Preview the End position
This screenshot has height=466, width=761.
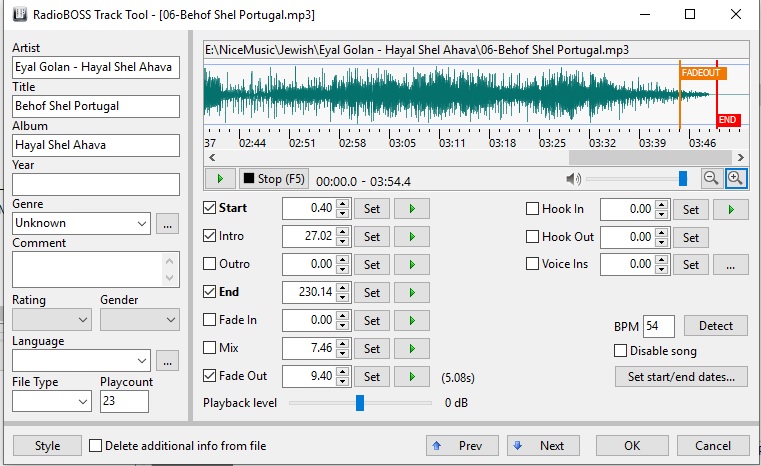pyautogui.click(x=412, y=293)
